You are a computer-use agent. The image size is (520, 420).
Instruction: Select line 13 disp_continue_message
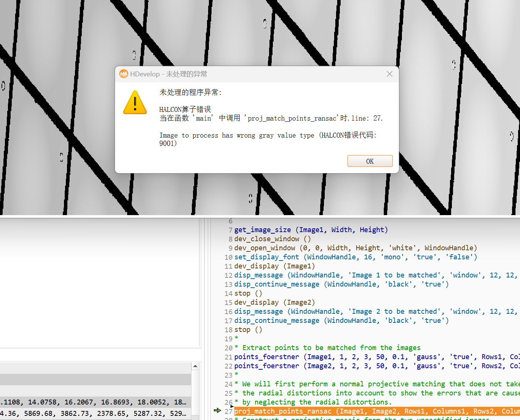pos(341,284)
